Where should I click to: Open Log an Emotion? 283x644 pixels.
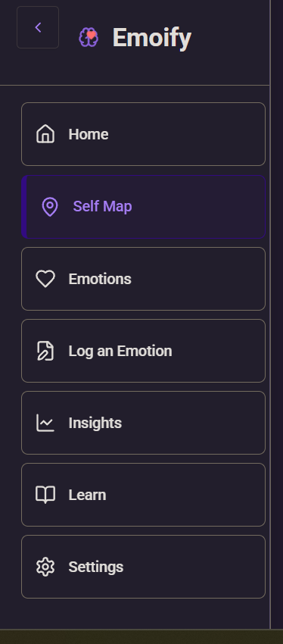click(143, 351)
